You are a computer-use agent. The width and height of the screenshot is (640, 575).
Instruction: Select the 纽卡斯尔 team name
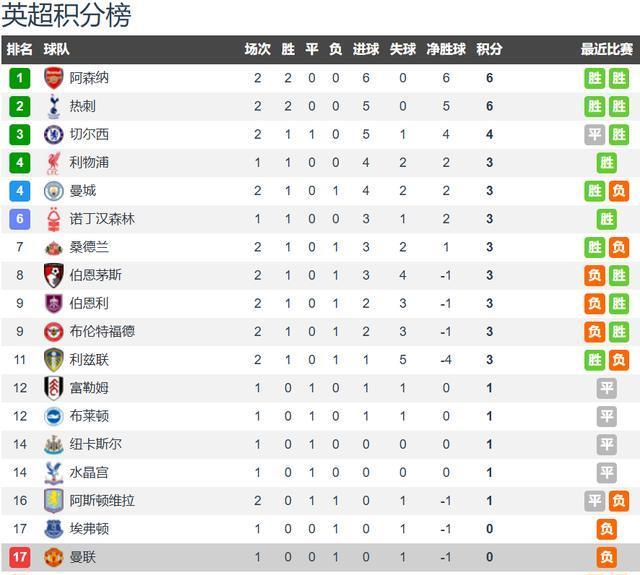tap(96, 444)
